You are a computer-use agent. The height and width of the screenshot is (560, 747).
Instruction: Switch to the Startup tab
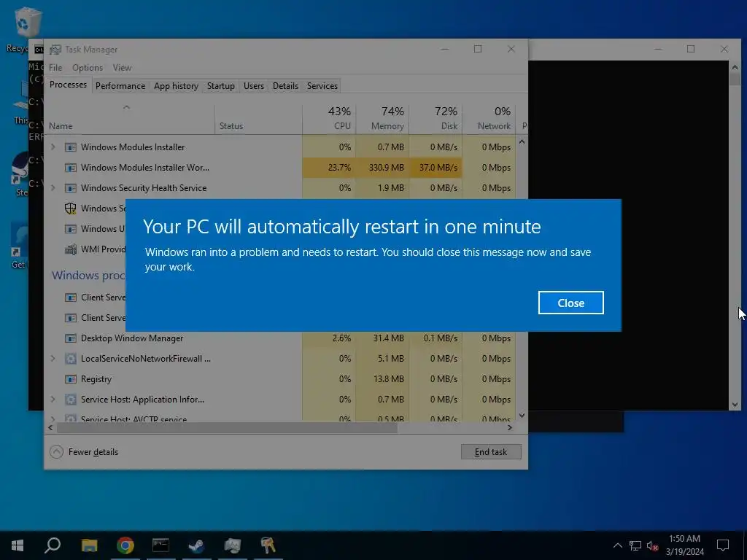tap(220, 86)
